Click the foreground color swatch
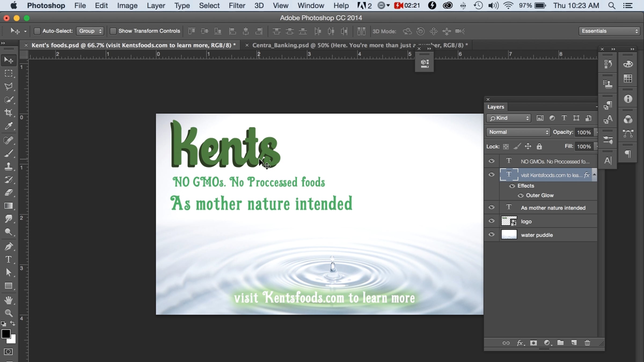This screenshot has height=362, width=644. pyautogui.click(x=6, y=334)
